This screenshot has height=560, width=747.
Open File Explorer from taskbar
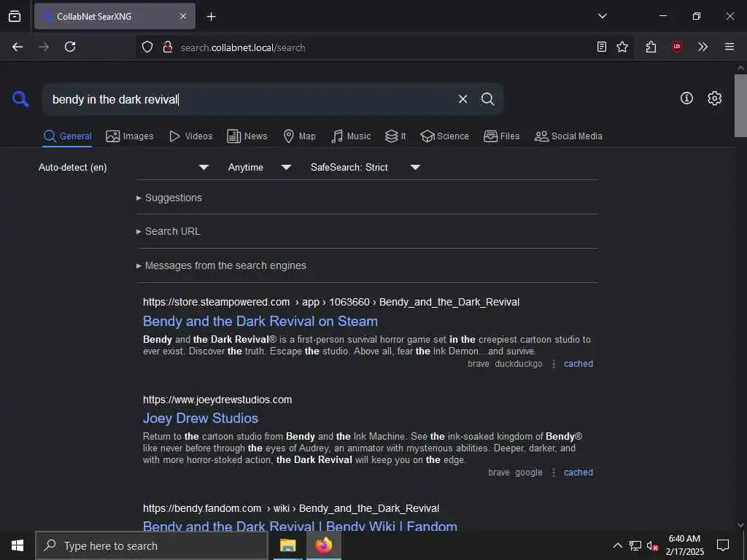pos(287,545)
